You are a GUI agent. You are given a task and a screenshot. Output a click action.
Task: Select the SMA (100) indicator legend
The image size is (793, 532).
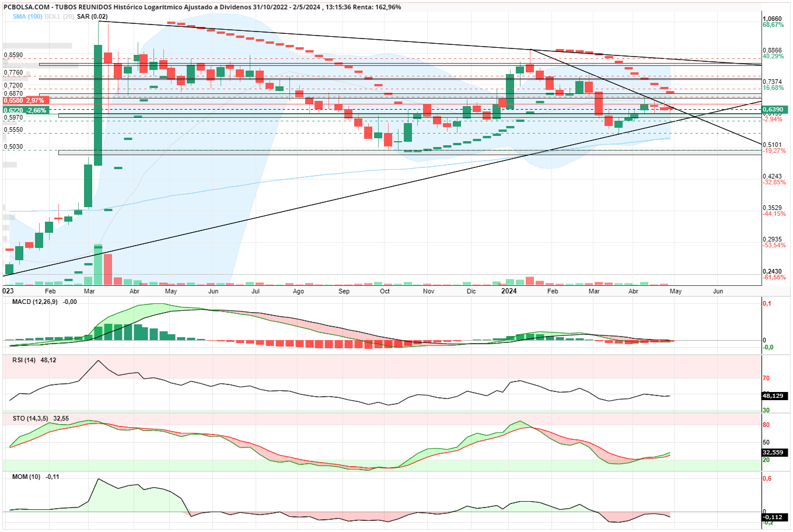tap(27, 16)
